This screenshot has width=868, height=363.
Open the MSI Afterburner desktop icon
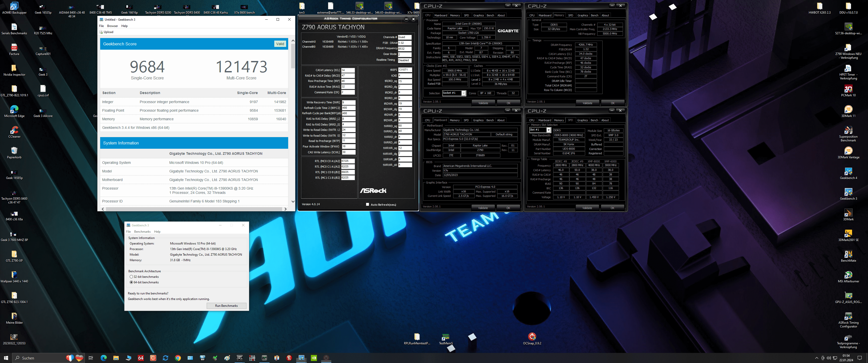(x=848, y=277)
